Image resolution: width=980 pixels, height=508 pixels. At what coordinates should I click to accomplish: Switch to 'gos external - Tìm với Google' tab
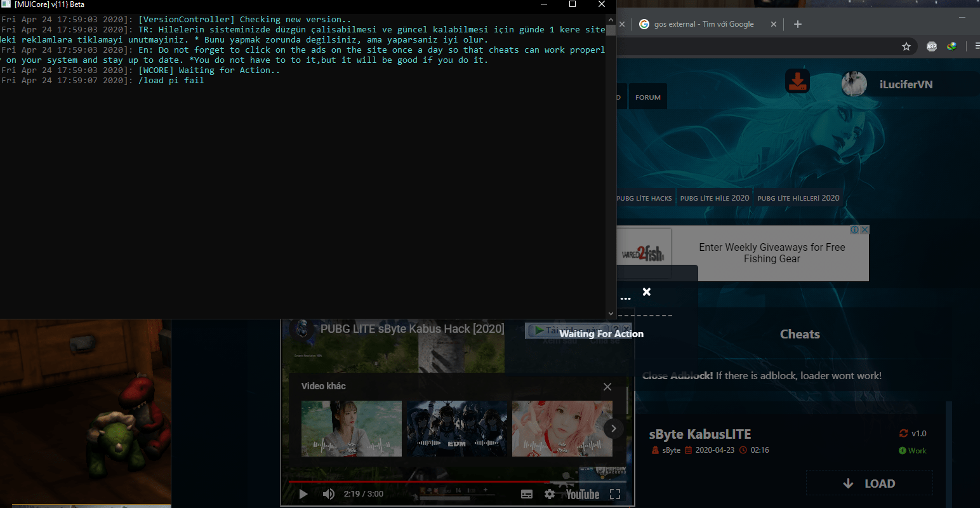(704, 24)
